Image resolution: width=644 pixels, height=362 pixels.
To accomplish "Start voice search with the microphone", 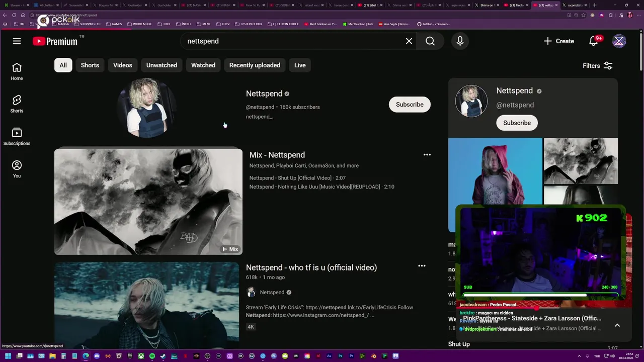I will (x=460, y=41).
